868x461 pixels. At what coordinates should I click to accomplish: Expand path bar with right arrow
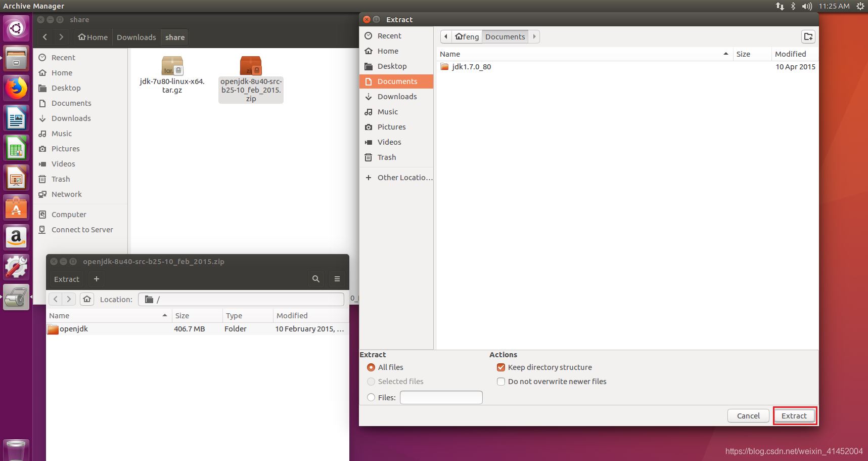[534, 36]
